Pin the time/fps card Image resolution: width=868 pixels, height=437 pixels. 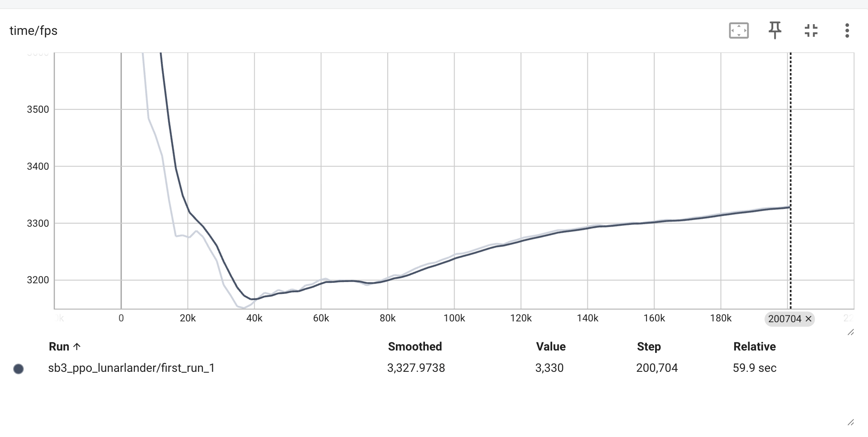775,31
